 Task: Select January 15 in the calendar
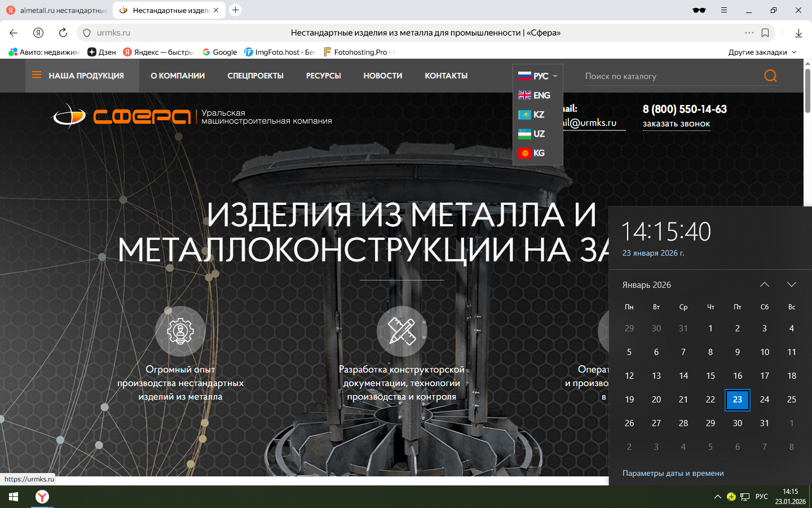pos(710,376)
